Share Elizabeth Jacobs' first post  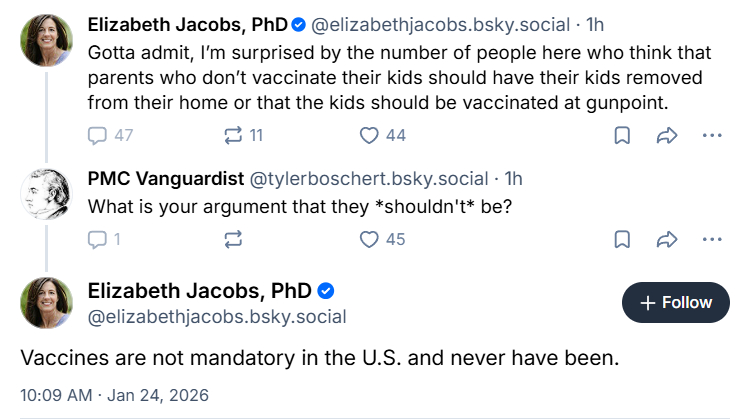coord(667,135)
